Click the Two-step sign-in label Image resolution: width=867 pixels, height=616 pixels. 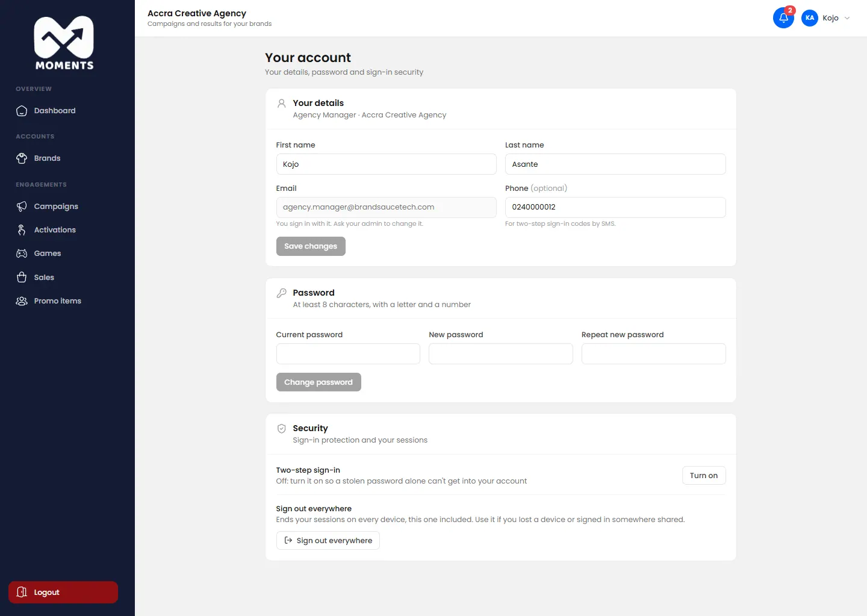pos(308,470)
